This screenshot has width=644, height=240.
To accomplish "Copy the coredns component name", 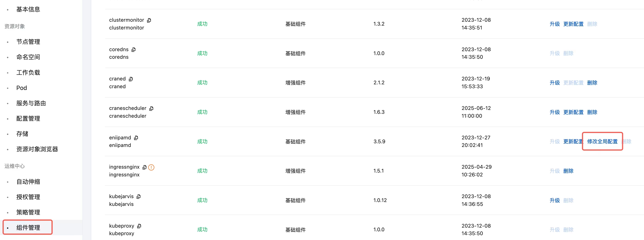I will tap(134, 50).
